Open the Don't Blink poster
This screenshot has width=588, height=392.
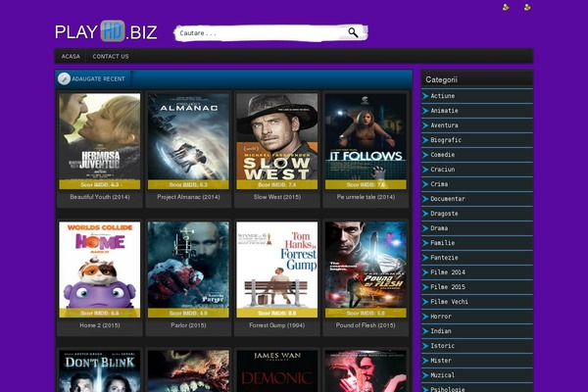tap(100, 371)
